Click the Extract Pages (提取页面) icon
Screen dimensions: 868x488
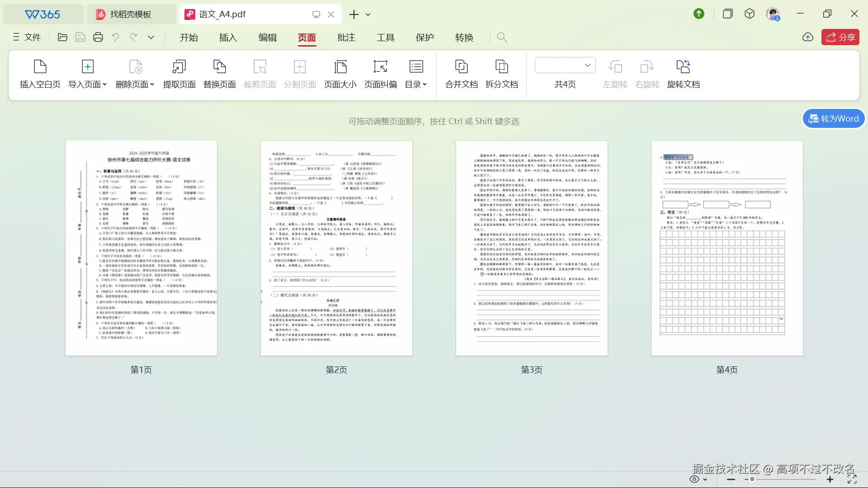(179, 67)
